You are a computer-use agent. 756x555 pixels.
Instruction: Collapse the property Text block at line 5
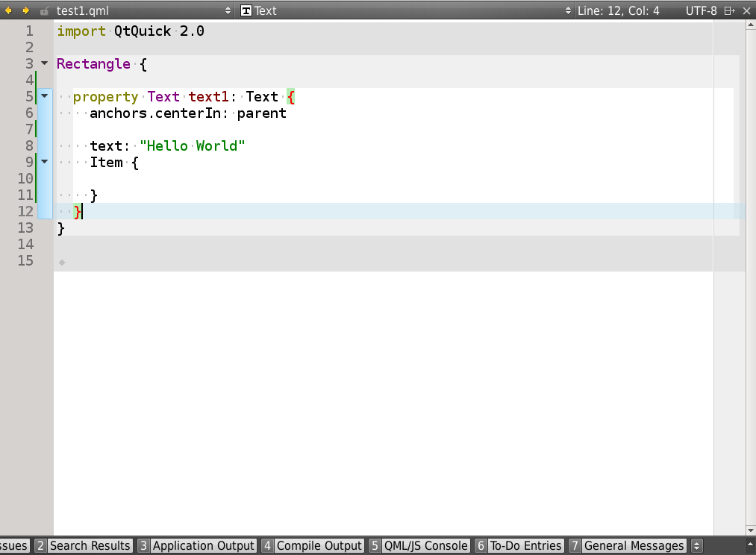[x=45, y=96]
